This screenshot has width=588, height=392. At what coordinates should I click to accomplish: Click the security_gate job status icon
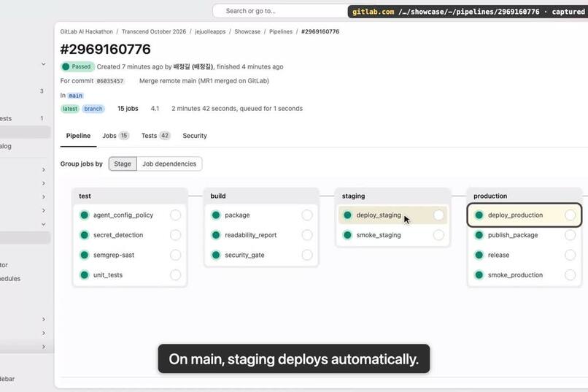(216, 255)
